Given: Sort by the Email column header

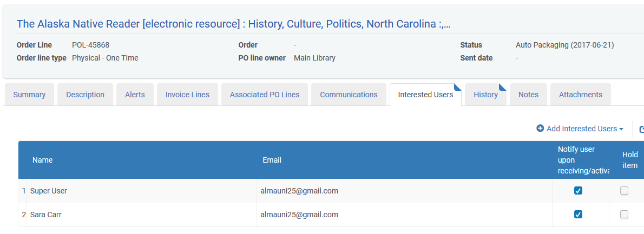Looking at the screenshot, I should 272,161.
